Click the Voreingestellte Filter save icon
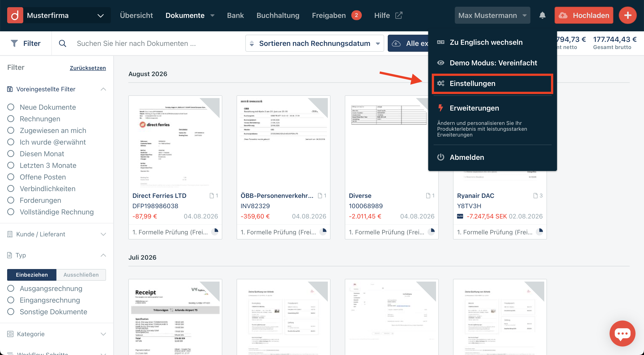The height and width of the screenshot is (355, 644). pyautogui.click(x=10, y=89)
